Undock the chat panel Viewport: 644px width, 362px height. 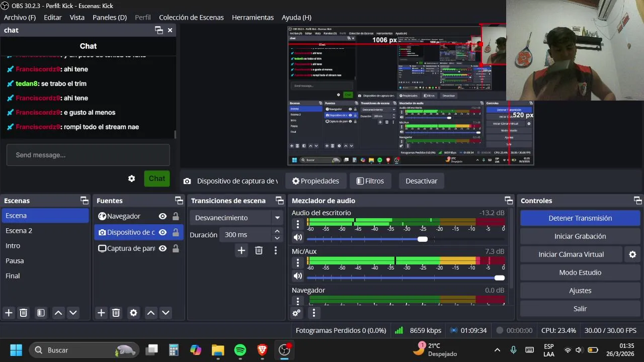click(x=158, y=30)
